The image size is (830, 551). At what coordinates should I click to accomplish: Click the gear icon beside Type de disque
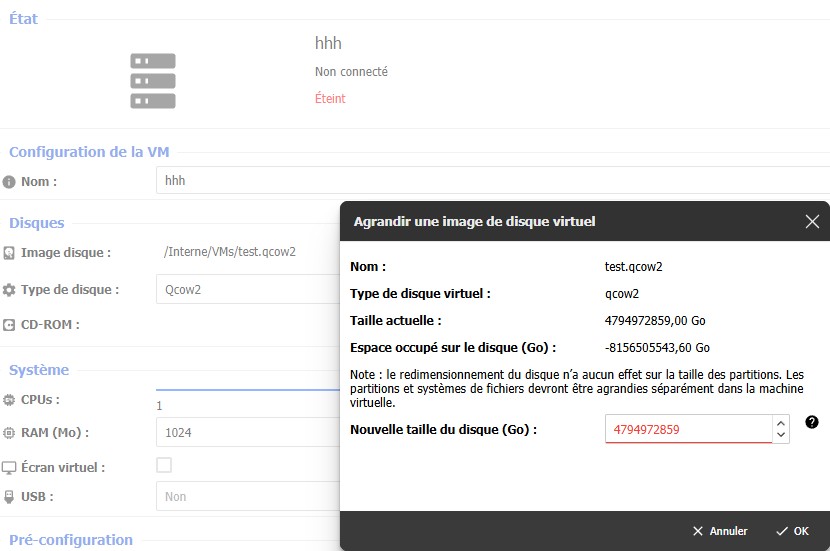click(9, 290)
